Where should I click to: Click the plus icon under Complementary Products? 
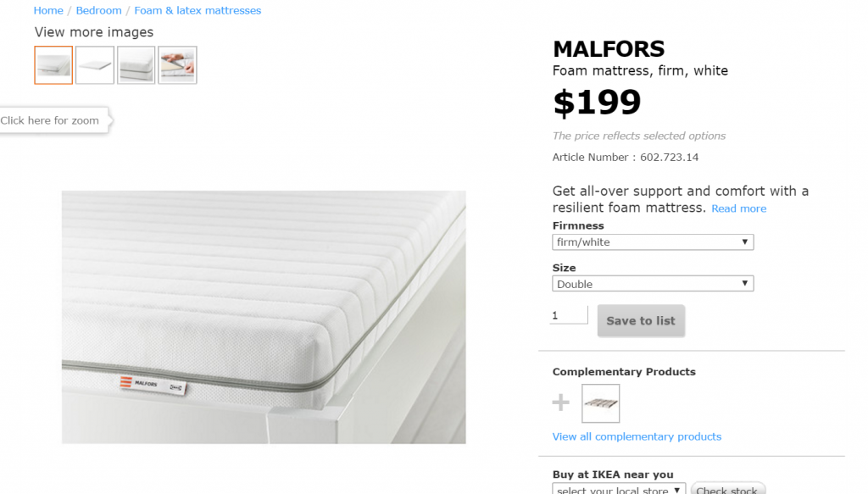(x=561, y=402)
